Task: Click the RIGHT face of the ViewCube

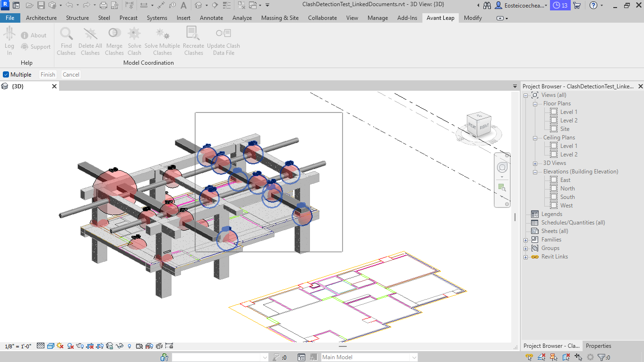Action: 484,127
